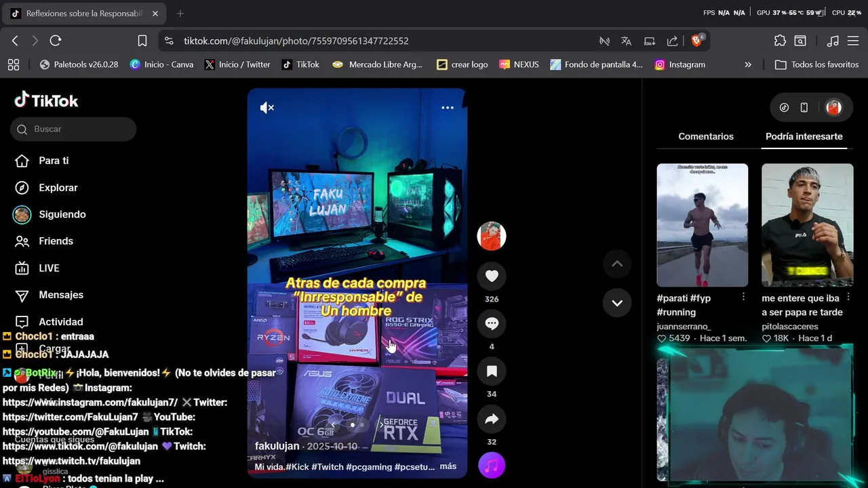Open options for the #parati #fyp video

tap(743, 298)
